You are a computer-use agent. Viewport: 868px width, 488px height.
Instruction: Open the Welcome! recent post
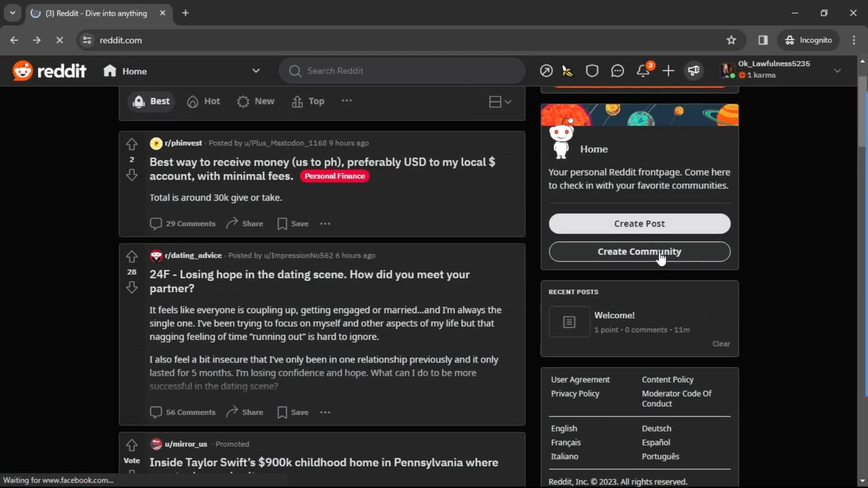pos(614,315)
